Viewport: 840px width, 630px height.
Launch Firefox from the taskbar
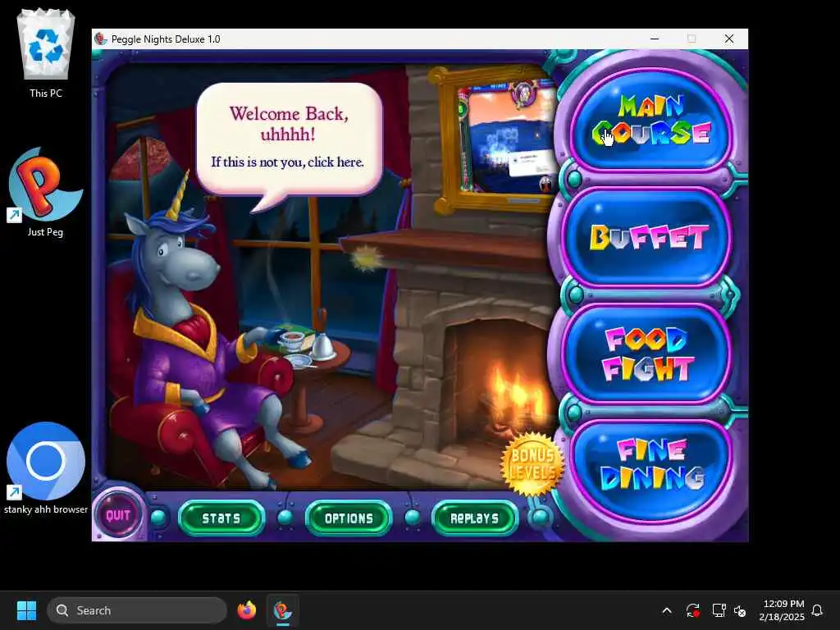tap(246, 610)
